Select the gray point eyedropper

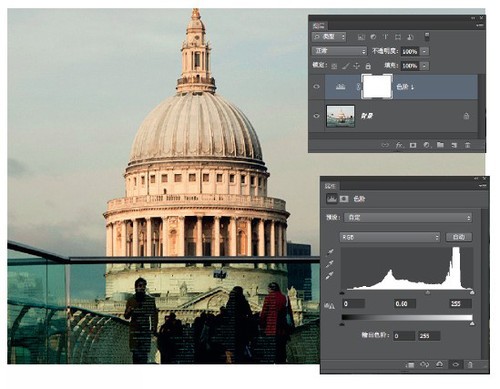click(330, 265)
